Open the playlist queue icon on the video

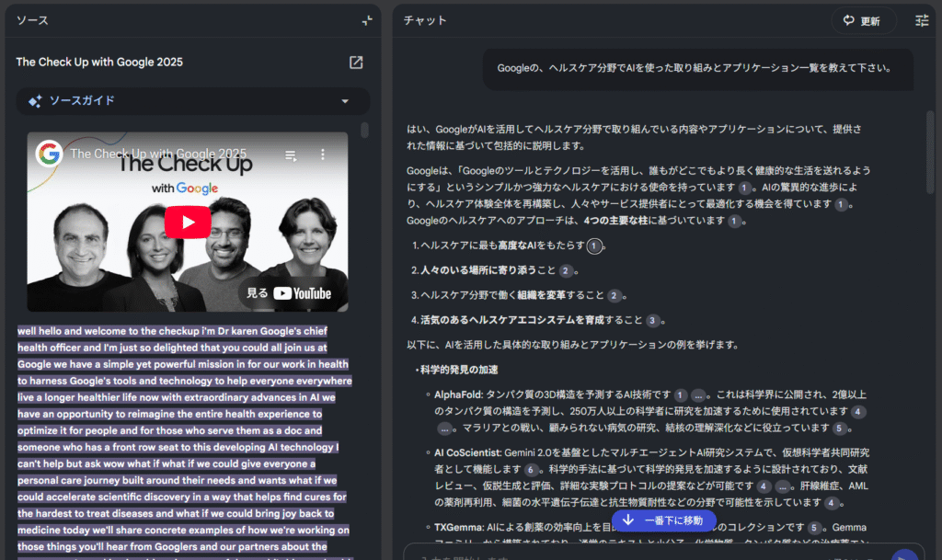[x=291, y=154]
